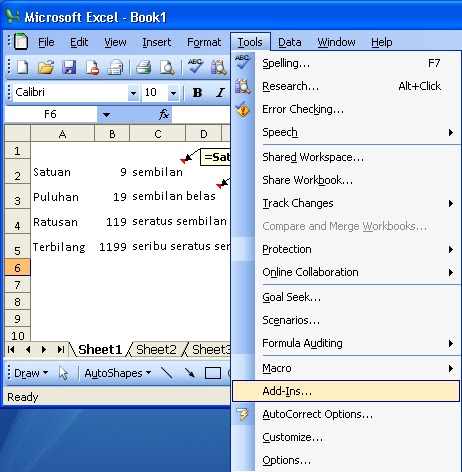The image size is (462, 472).
Task: Select the Arrow drawing tool
Action: coord(189,373)
